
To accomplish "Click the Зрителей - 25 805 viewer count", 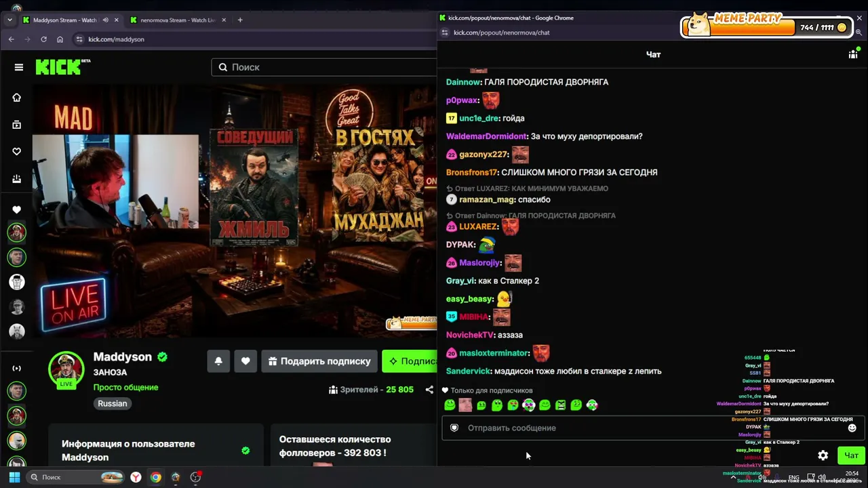I will click(x=371, y=390).
